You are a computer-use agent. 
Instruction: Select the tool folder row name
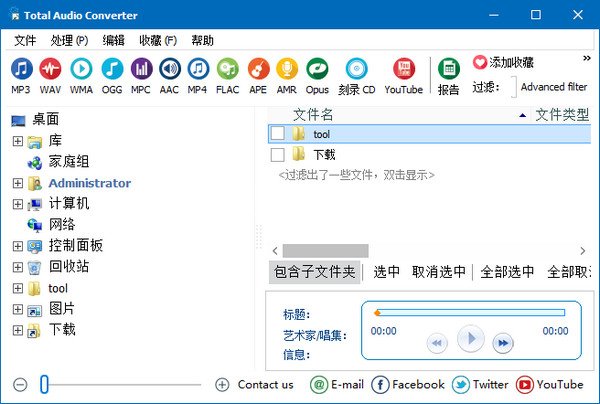[x=321, y=134]
